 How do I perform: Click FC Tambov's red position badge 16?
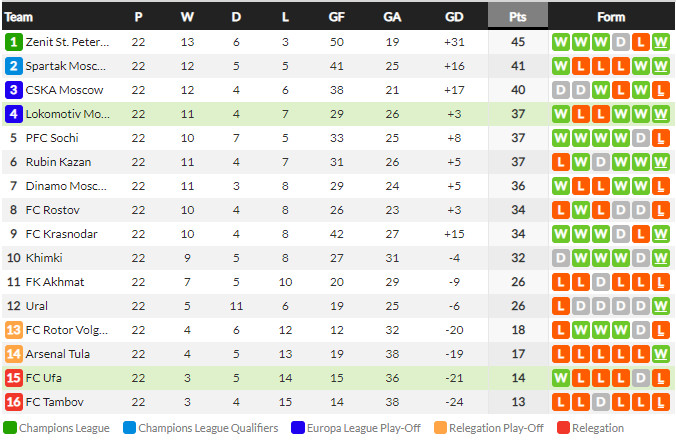[14, 402]
